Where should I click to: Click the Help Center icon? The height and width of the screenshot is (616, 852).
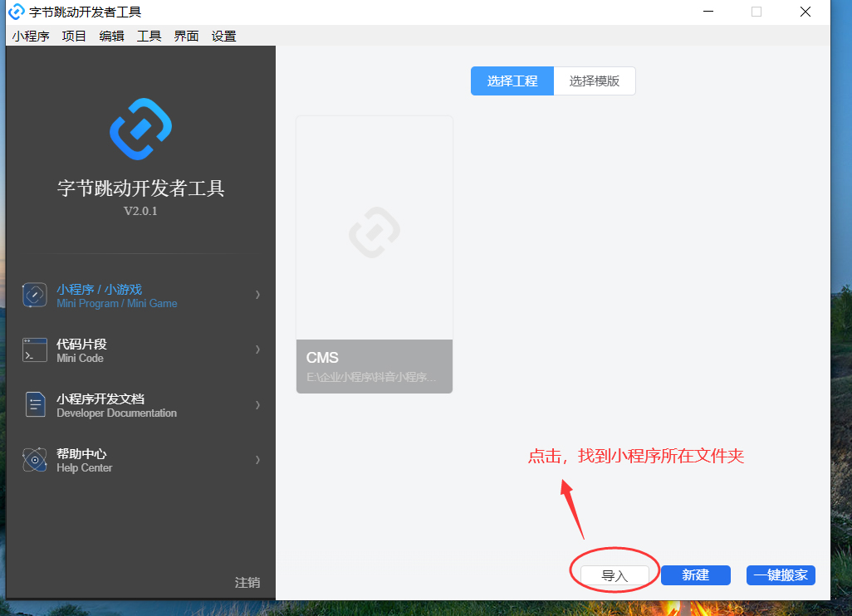pyautogui.click(x=34, y=460)
